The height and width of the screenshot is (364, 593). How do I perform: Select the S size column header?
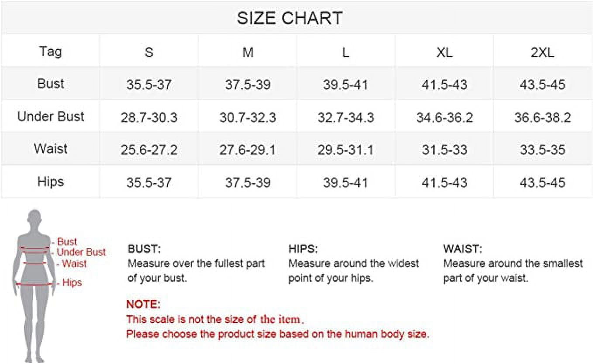click(x=149, y=52)
